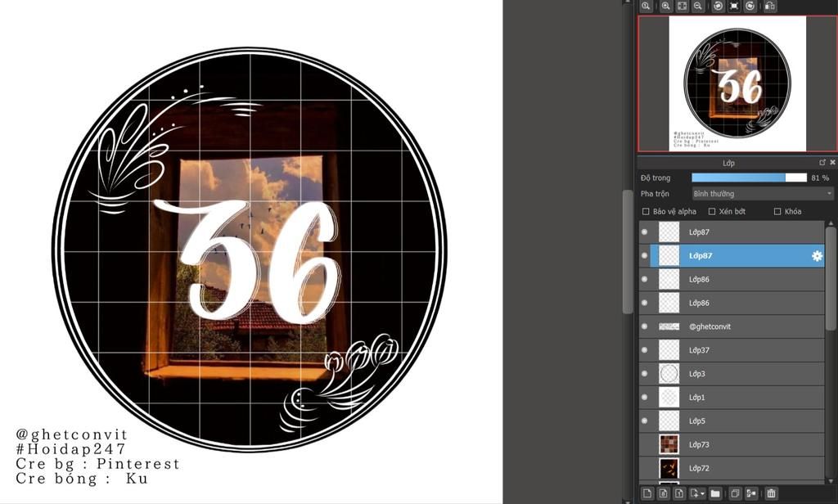Click the Độ trong opacity slider
838x504 pixels.
(750, 178)
